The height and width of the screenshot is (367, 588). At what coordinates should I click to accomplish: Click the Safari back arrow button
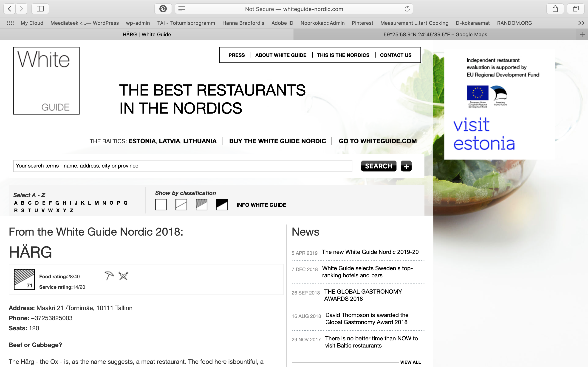[x=9, y=9]
